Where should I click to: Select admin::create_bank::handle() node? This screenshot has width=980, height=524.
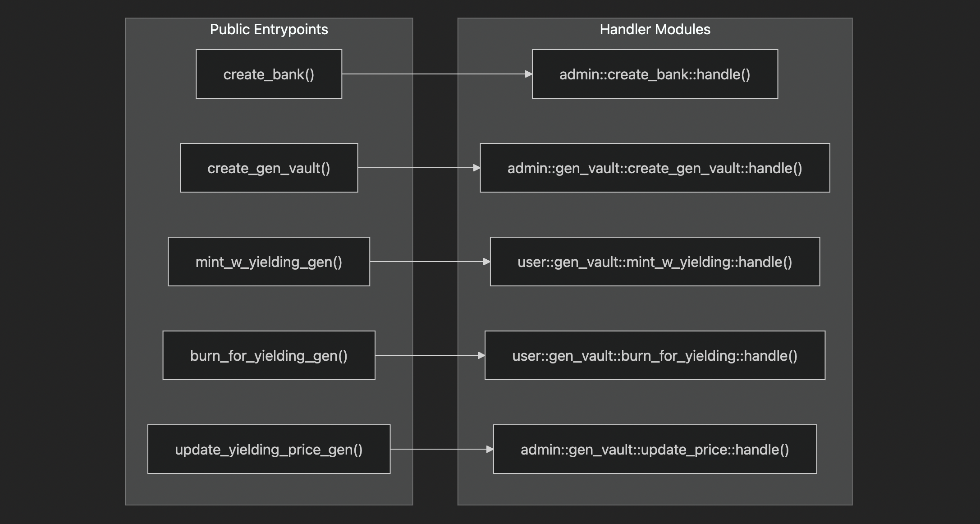(655, 74)
